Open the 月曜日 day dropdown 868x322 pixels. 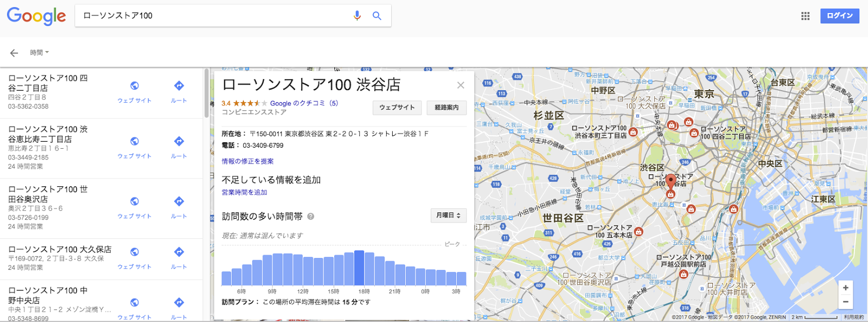[449, 216]
